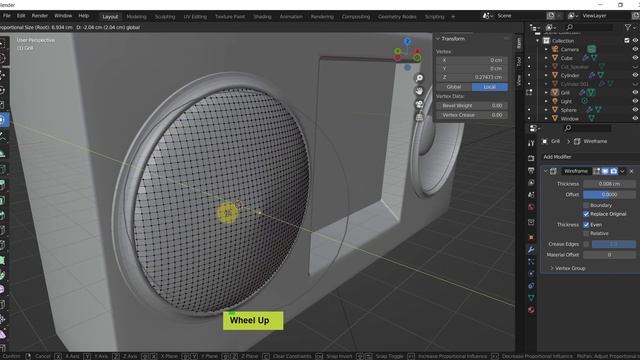The width and height of the screenshot is (640, 360).
Task: Click the outliner search magnifier icon
Action: tap(569, 27)
